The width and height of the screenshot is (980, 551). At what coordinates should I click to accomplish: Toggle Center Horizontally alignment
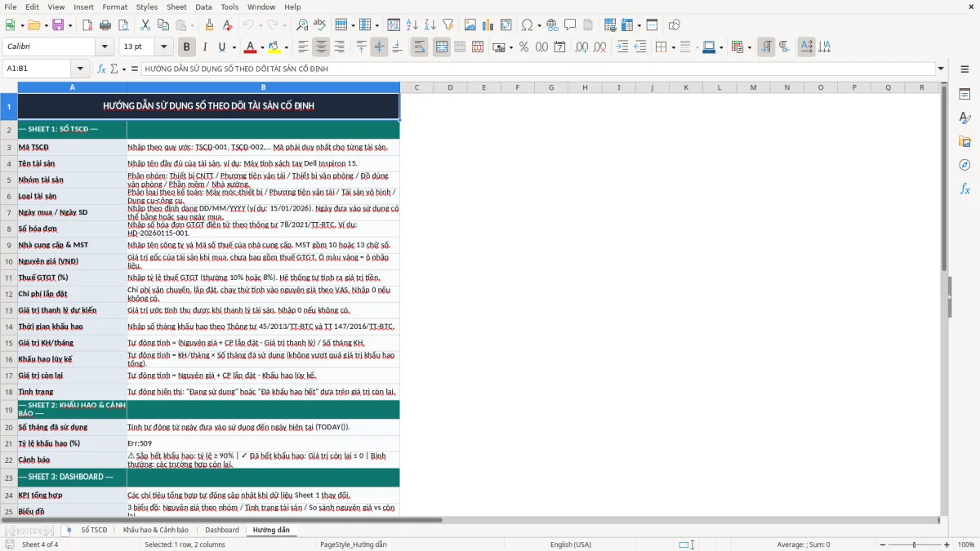pos(322,47)
